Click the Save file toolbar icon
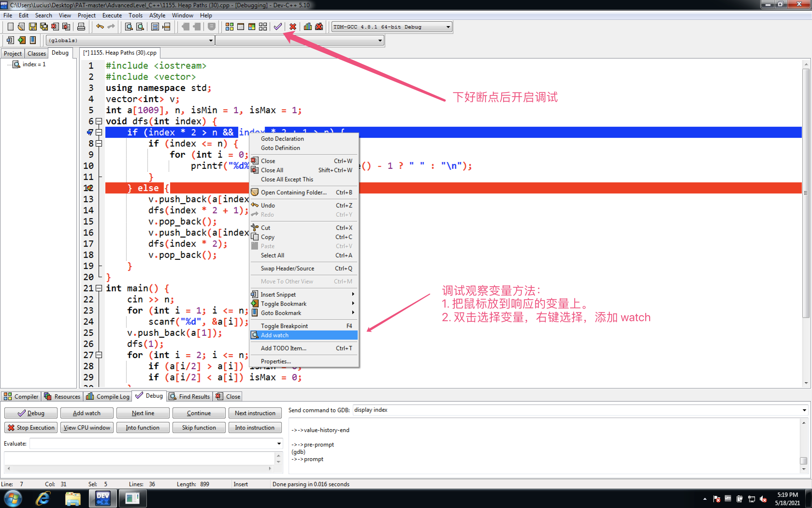The height and width of the screenshot is (508, 812). (x=33, y=27)
